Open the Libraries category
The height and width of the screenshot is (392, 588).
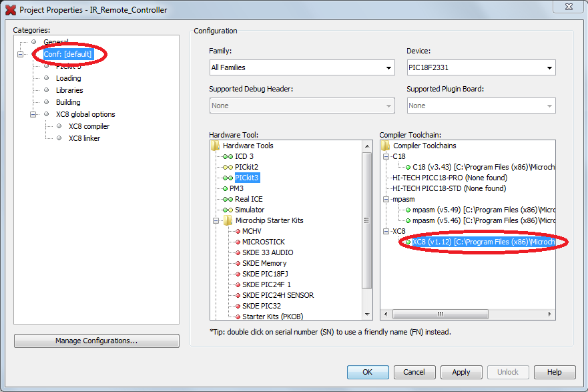point(69,90)
